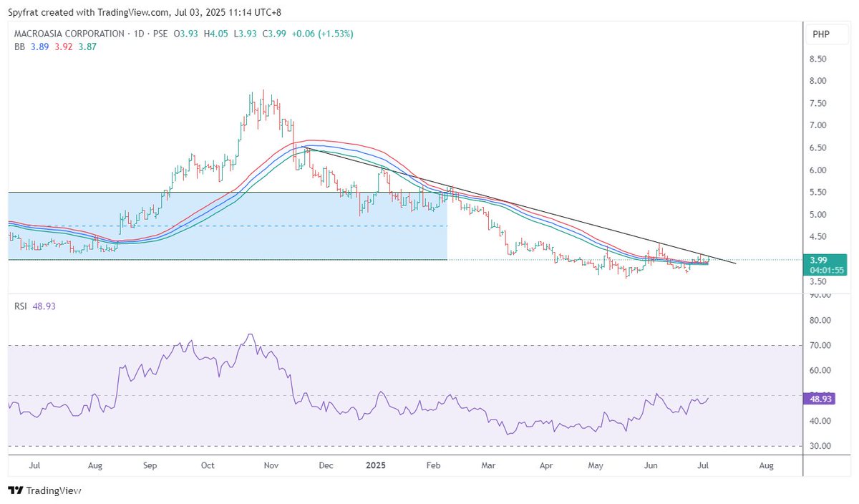Click the 80.00 RSI axis label
Viewport: 859px width, 504px height.
pos(822,320)
